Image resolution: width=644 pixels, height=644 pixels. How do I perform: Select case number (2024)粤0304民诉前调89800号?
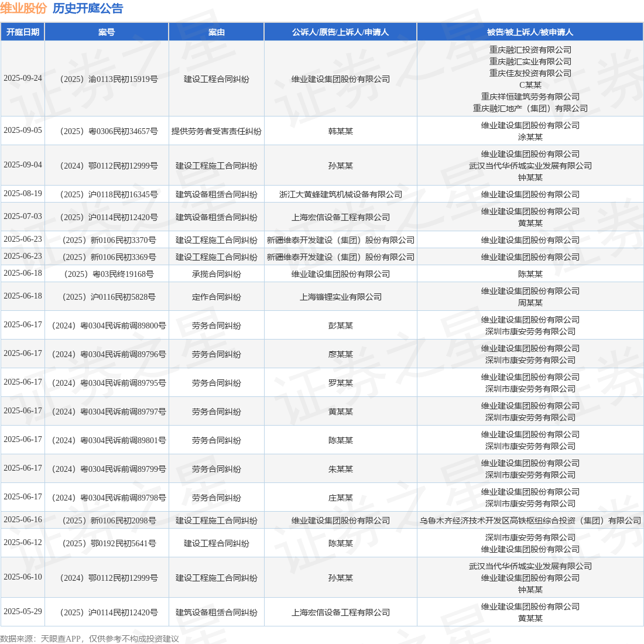pyautogui.click(x=109, y=326)
